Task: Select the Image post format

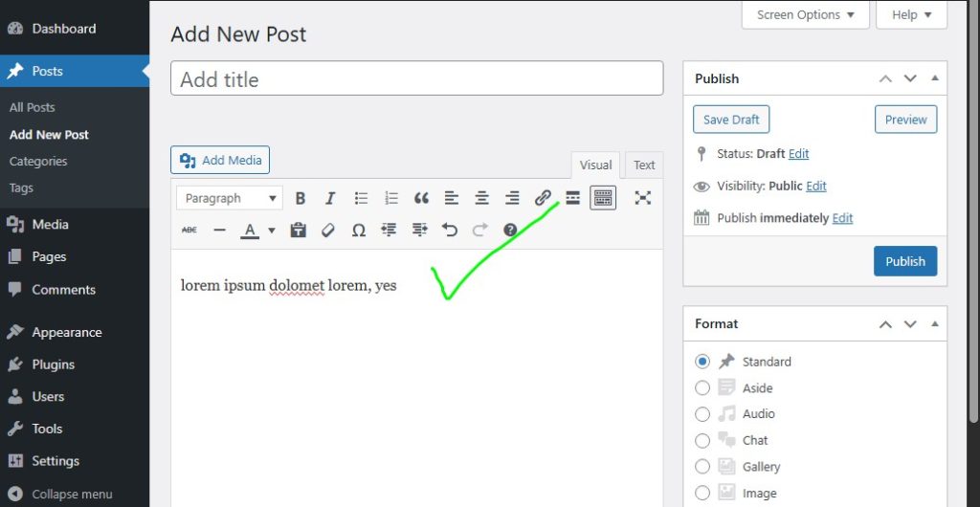Action: pyautogui.click(x=702, y=493)
